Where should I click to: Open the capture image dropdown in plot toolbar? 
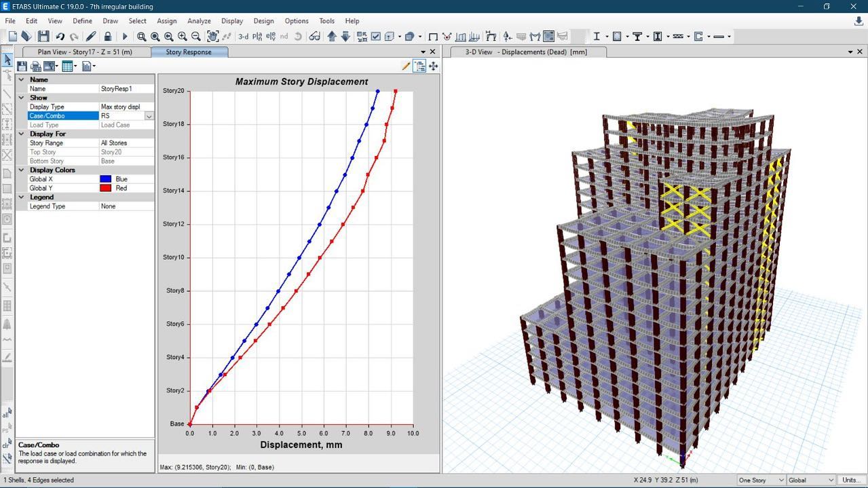click(58, 66)
